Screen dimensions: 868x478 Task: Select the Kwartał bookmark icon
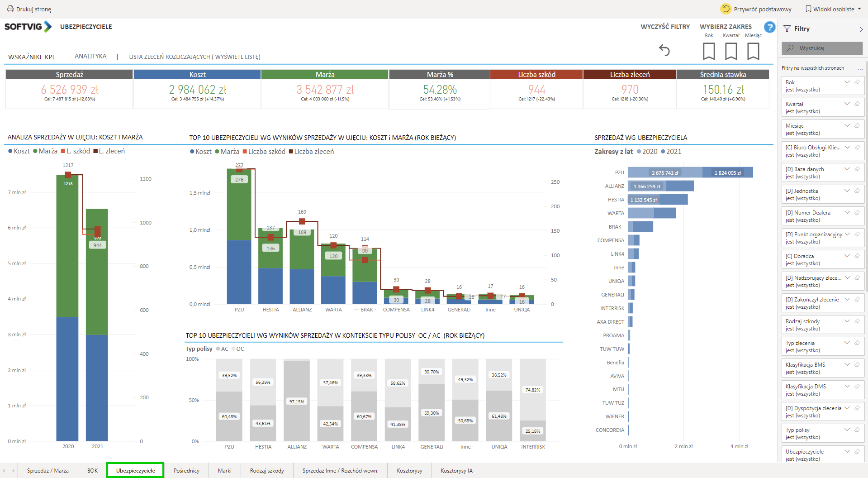click(731, 51)
